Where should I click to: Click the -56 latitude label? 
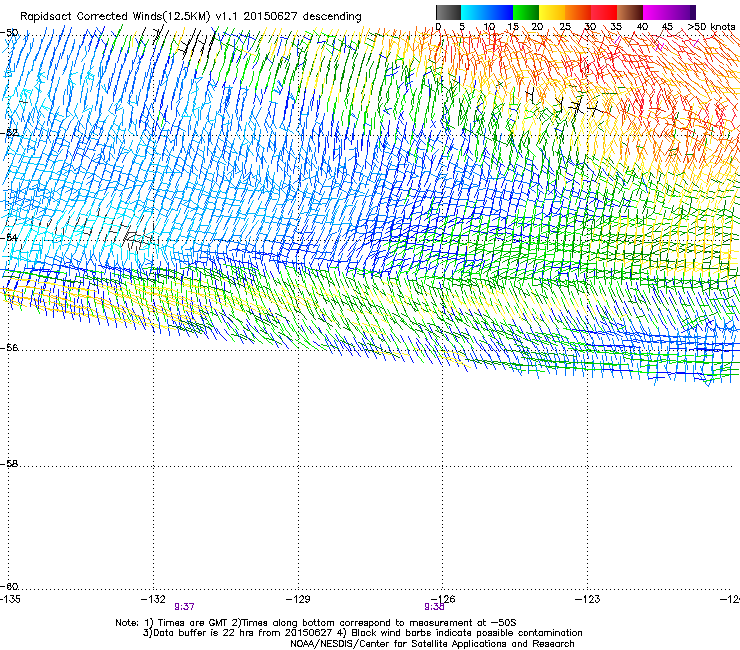coord(10,348)
